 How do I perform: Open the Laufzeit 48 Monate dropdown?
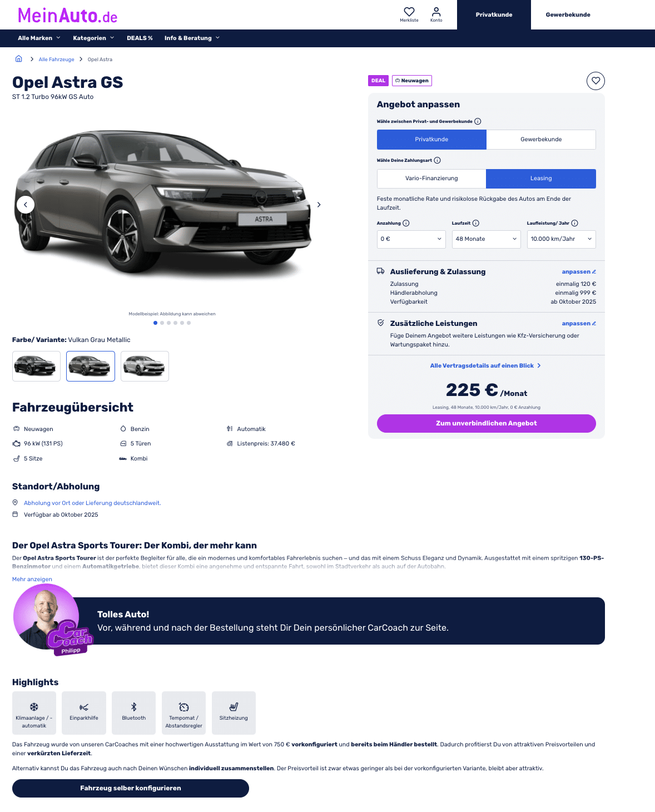(487, 239)
